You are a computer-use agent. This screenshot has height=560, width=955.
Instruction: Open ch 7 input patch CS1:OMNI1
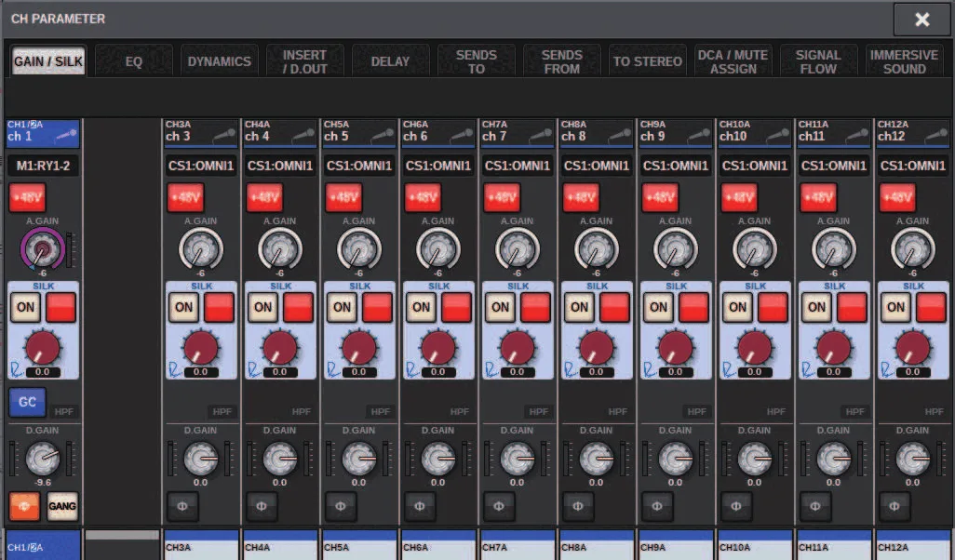click(518, 166)
